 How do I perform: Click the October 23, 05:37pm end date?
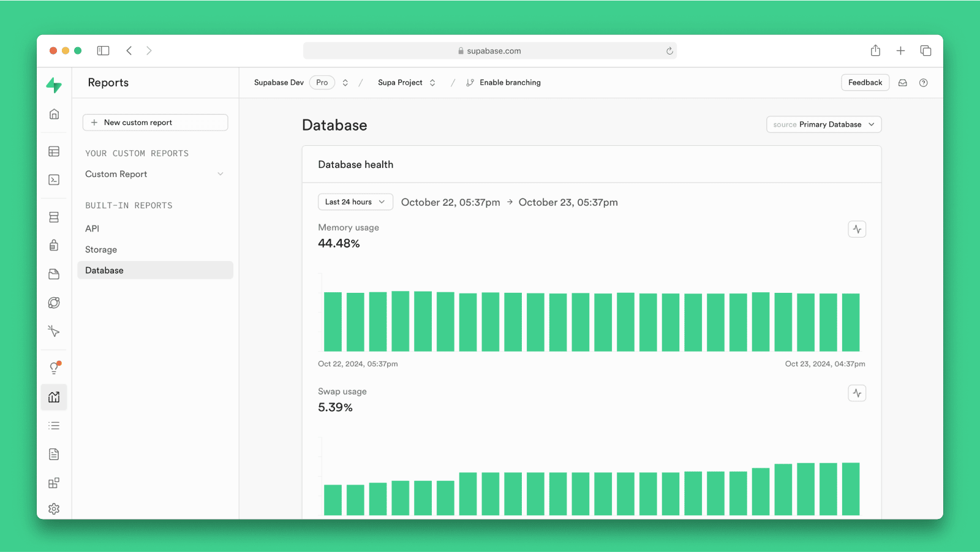pos(568,202)
